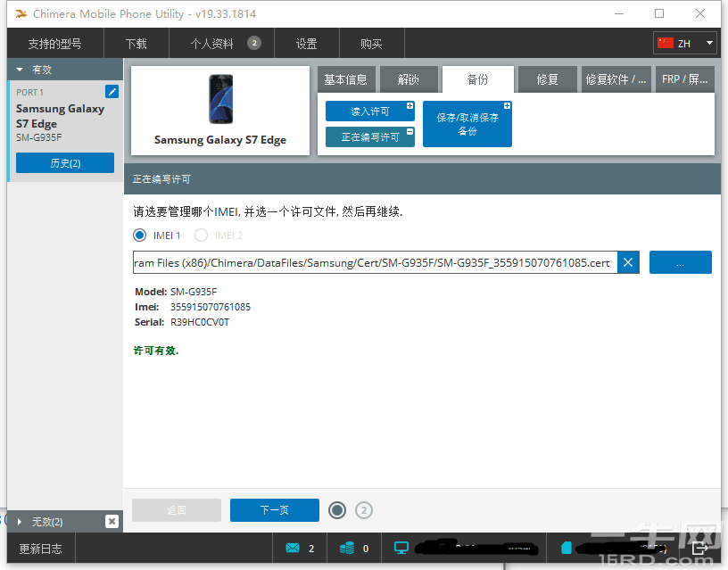Click the SIM card icon in status bar
Image resolution: width=728 pixels, height=570 pixels.
click(566, 548)
